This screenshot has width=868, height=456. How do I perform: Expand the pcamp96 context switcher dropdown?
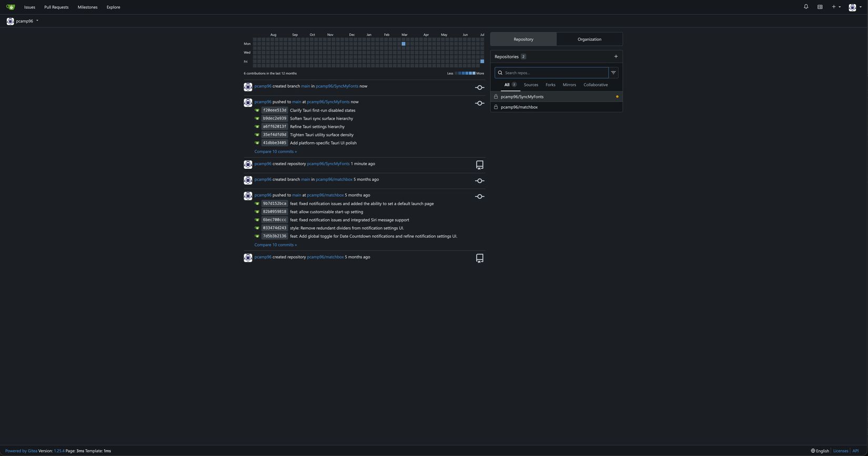tap(23, 21)
